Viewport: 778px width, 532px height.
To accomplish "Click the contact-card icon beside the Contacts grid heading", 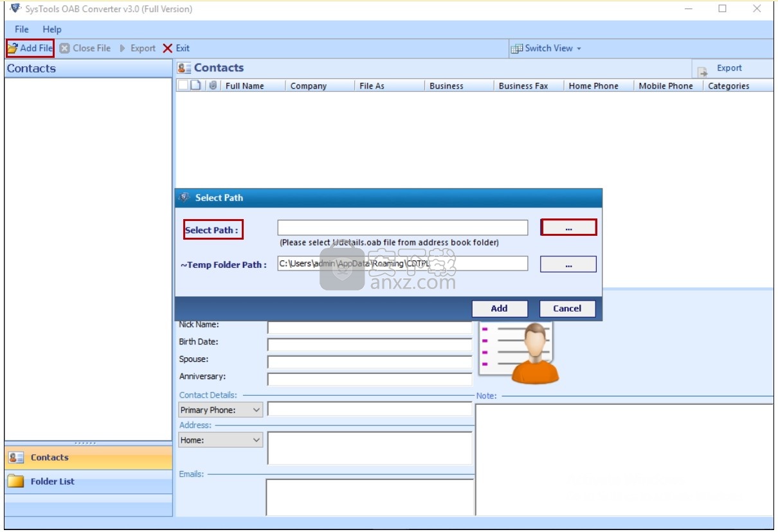I will click(x=185, y=68).
